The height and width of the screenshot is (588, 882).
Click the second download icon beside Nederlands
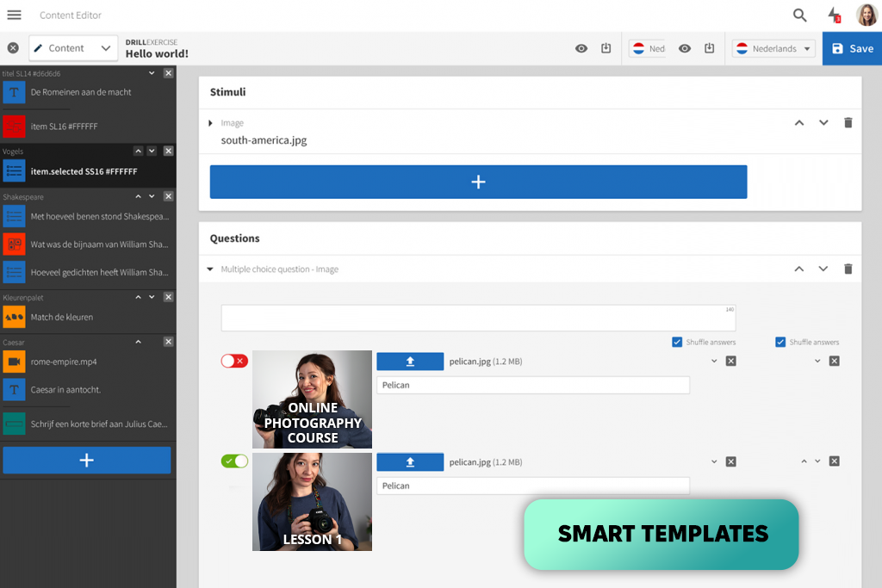[x=710, y=48]
